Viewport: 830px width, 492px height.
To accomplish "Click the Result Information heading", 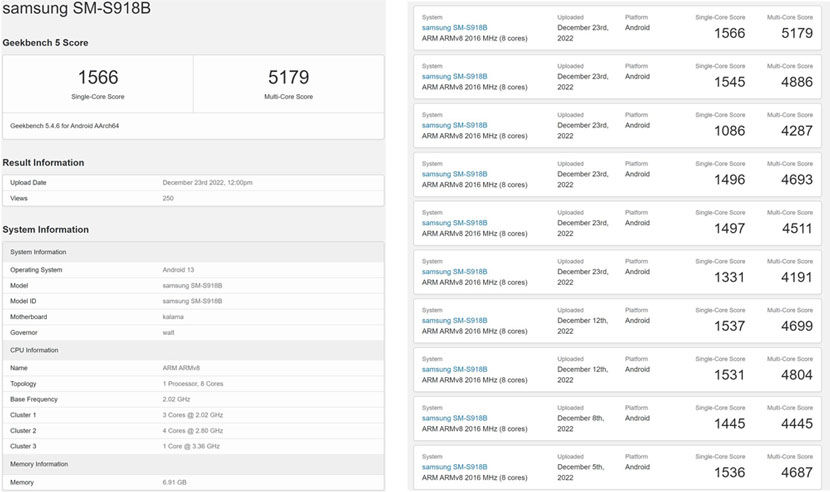I will (43, 163).
